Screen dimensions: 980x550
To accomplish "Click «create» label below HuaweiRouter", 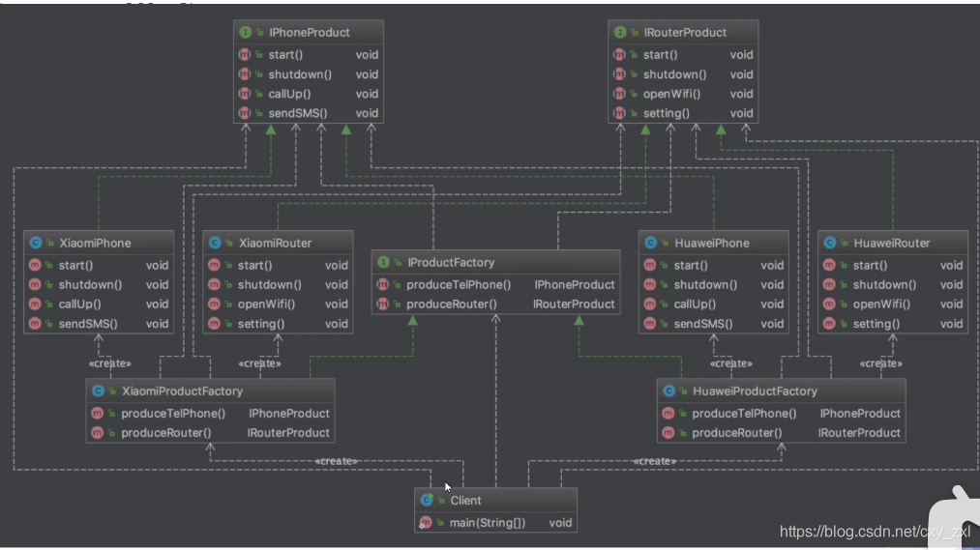I will click(880, 363).
